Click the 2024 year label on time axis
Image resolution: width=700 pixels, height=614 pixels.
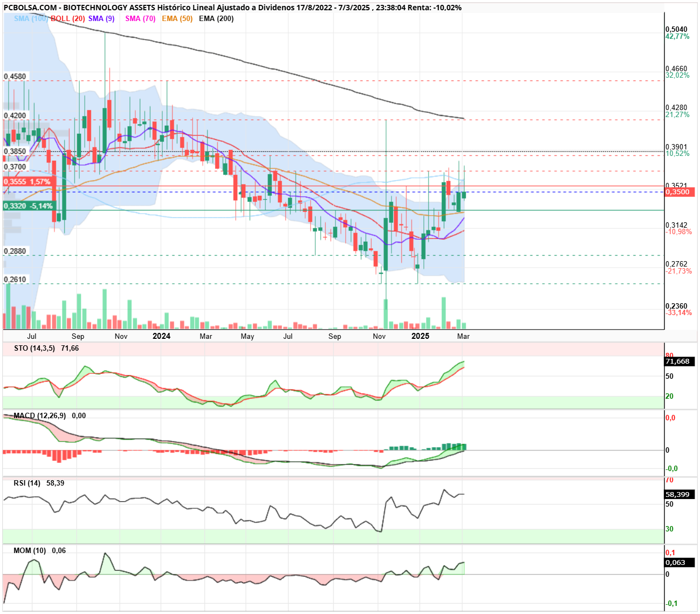161,336
